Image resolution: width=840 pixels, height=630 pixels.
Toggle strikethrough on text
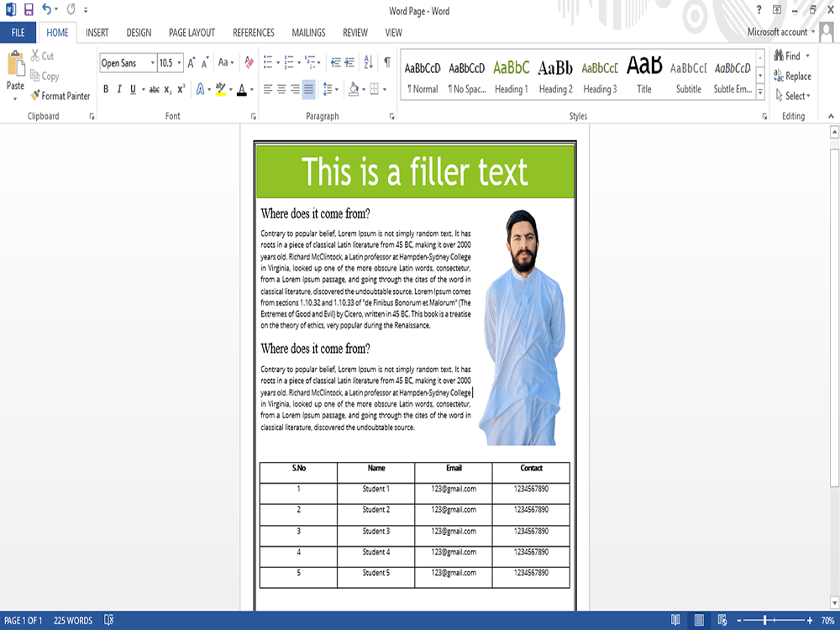155,90
